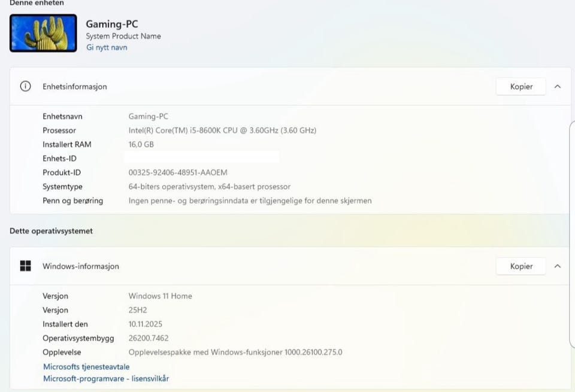This screenshot has height=392, width=575.
Task: Click the vertical scrollbar on the right edge
Action: pyautogui.click(x=572, y=235)
